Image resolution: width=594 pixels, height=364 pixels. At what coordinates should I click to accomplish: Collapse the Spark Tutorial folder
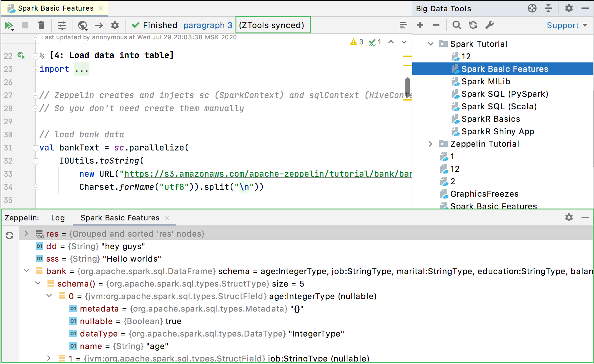[x=431, y=44]
